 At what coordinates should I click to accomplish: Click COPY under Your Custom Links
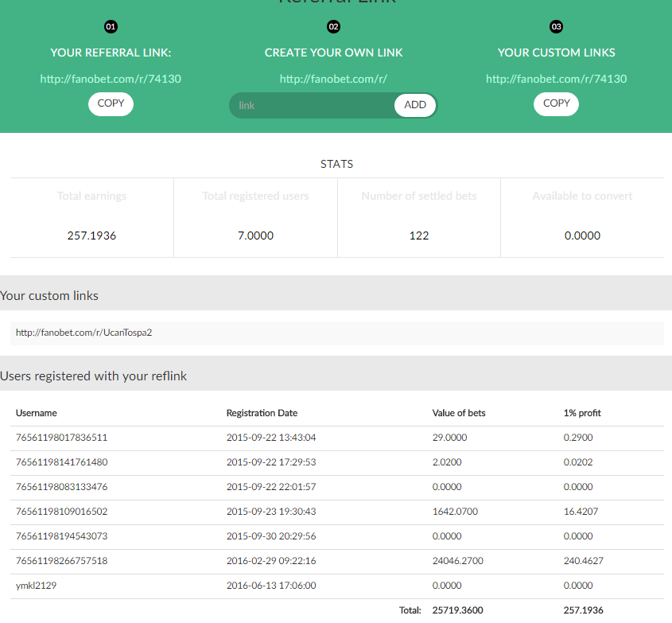pyautogui.click(x=556, y=103)
